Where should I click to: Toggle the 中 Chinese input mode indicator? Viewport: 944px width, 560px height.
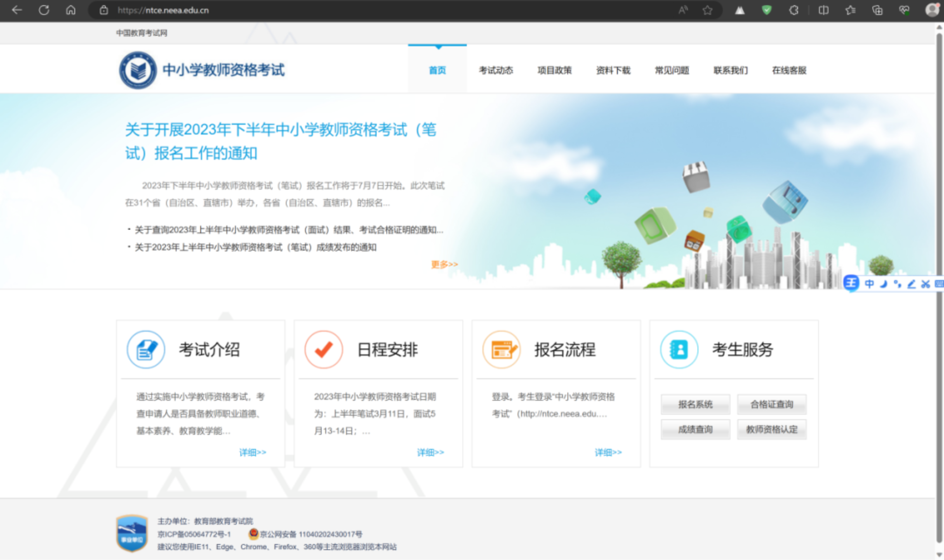pos(869,284)
